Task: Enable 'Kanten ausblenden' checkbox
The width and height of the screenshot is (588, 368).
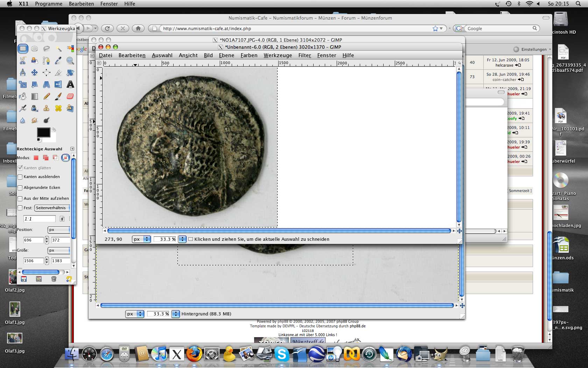Action: pos(20,177)
